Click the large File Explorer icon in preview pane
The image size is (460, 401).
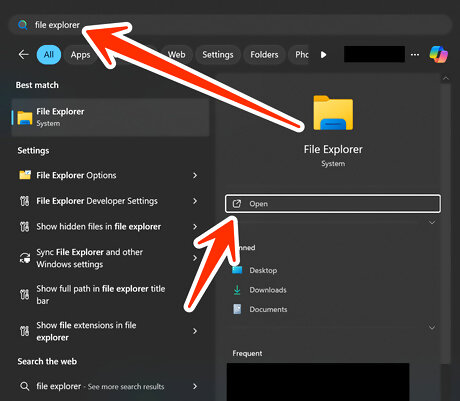point(333,113)
